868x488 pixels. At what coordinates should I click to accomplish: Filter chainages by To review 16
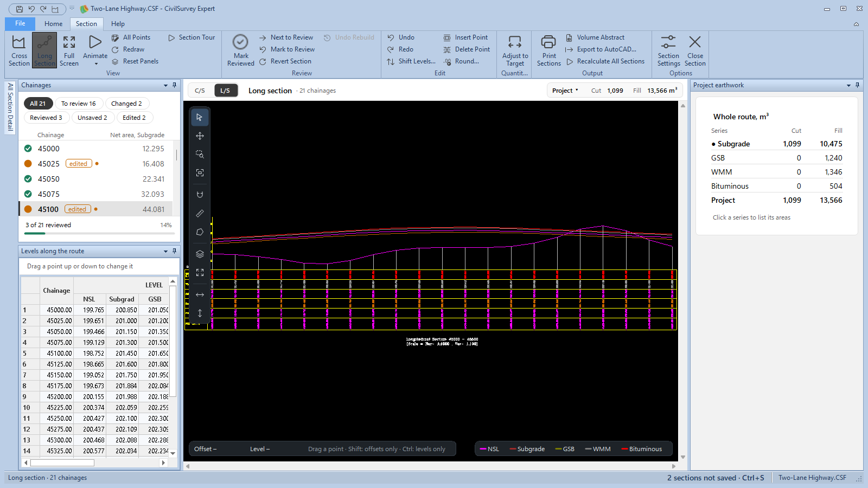[78, 104]
